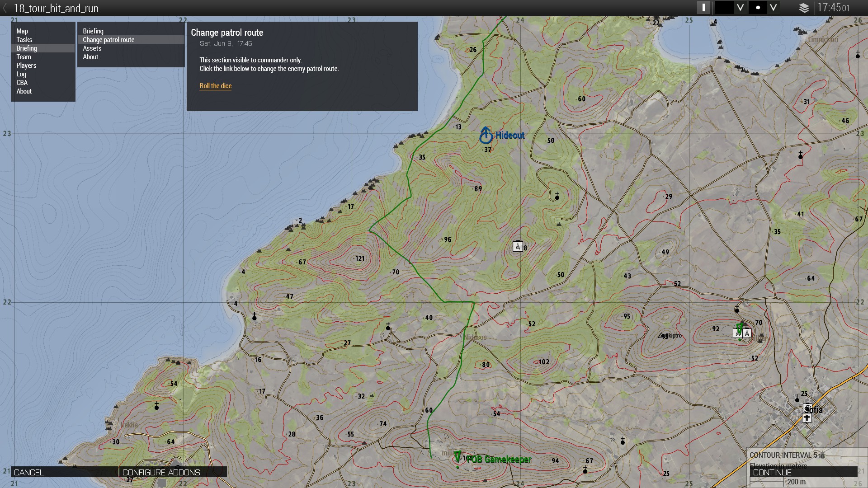Click the mission clock showing 17:45
This screenshot has width=868, height=488.
click(833, 8)
